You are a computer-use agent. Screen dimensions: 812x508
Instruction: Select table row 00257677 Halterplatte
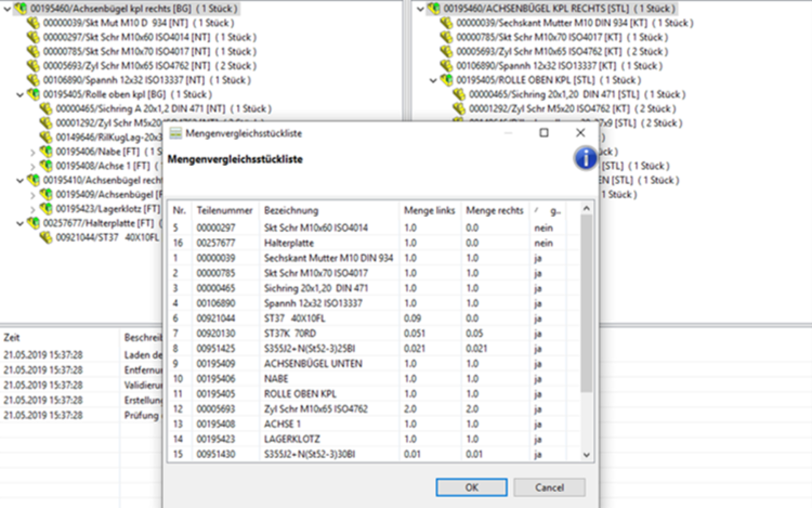289,243
